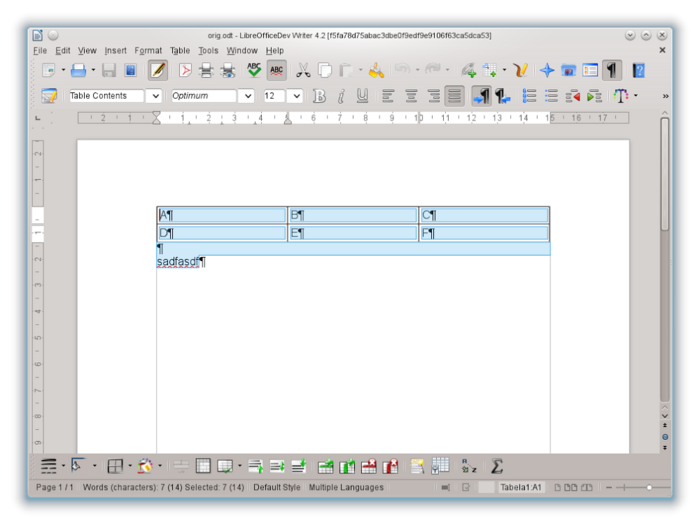
Task: Click the Cut scissors icon
Action: click(303, 70)
